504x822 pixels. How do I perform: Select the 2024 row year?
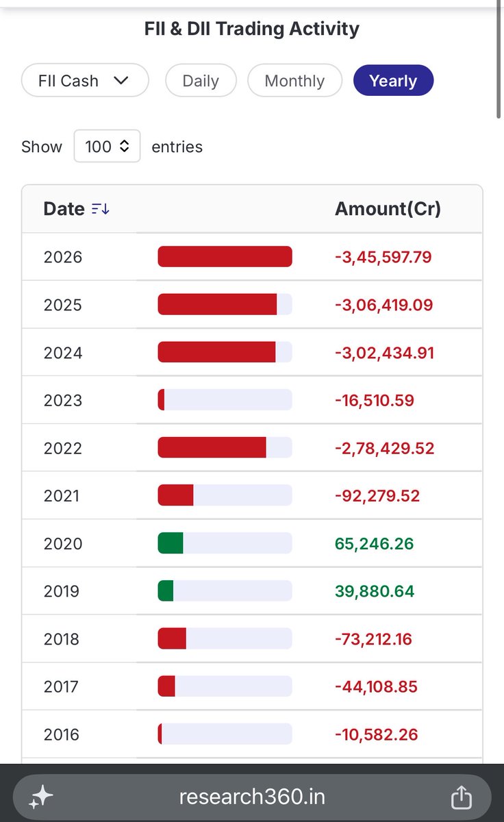click(x=62, y=353)
